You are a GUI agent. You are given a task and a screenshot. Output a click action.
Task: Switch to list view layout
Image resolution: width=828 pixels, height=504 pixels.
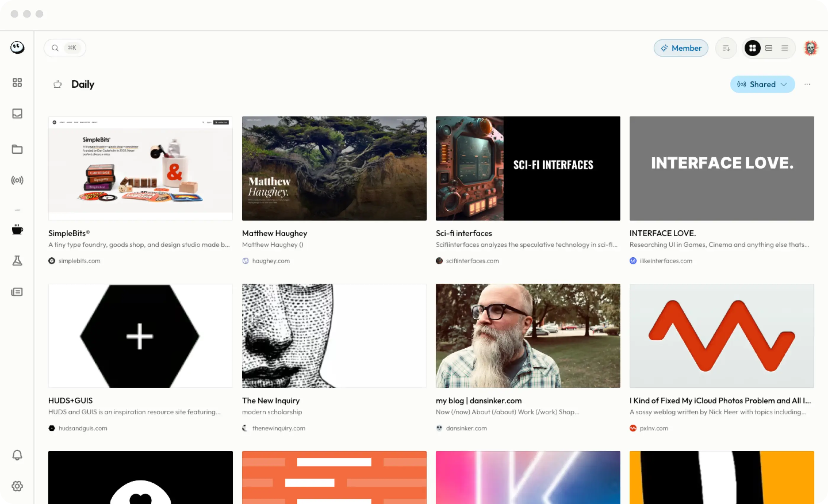click(x=785, y=48)
